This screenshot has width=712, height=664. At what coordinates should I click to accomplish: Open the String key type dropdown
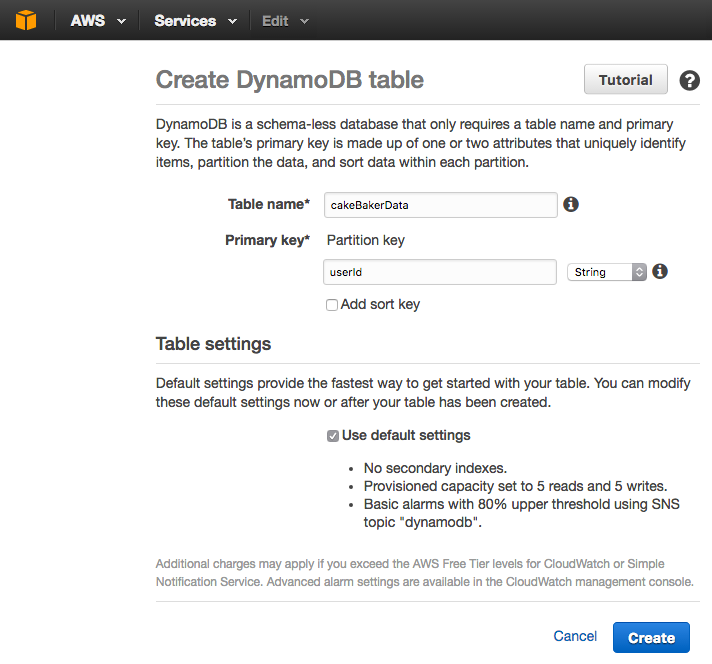point(606,272)
